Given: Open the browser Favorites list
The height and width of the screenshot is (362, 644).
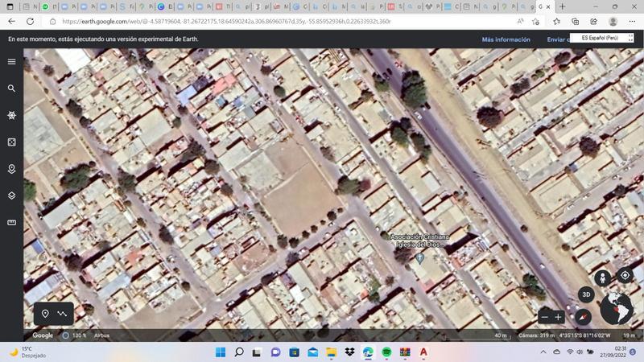Looking at the screenshot, I should coord(556,22).
